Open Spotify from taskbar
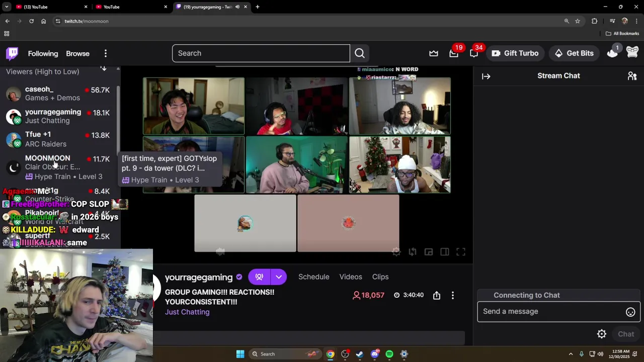This screenshot has height=362, width=644. [389, 354]
